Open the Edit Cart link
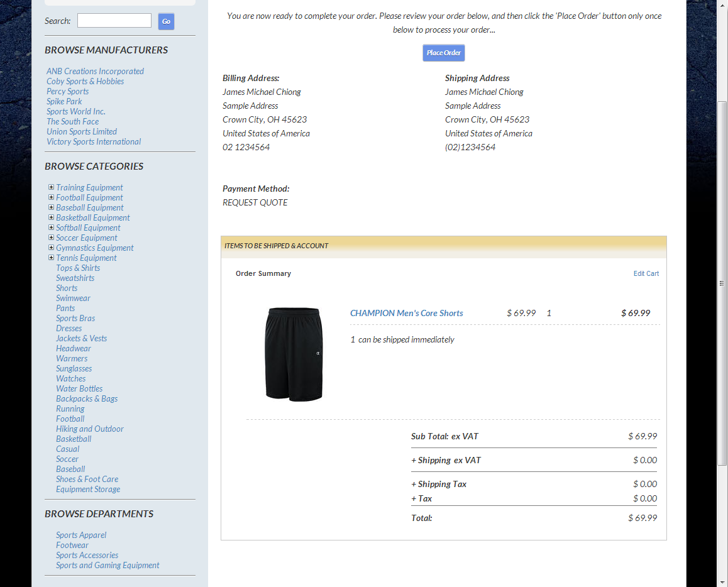The height and width of the screenshot is (587, 728). (646, 273)
